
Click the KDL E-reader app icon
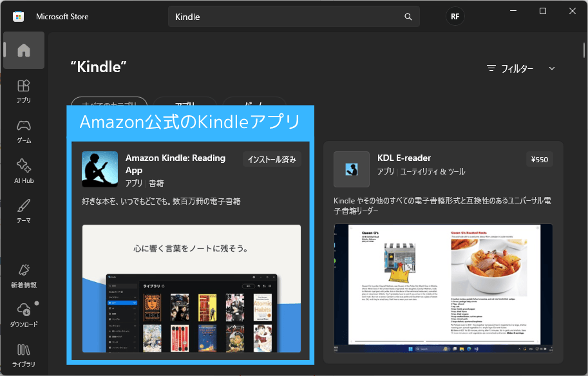(352, 169)
